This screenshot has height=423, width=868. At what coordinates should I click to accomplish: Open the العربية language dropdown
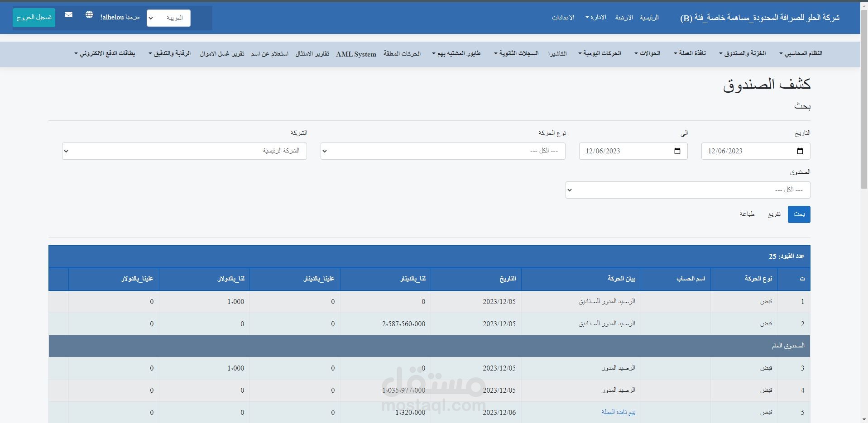168,18
